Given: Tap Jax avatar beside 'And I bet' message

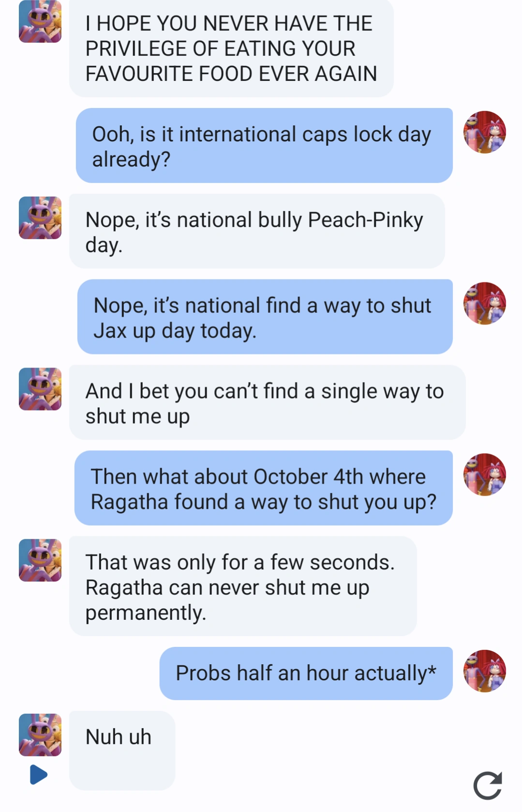Looking at the screenshot, I should (40, 389).
